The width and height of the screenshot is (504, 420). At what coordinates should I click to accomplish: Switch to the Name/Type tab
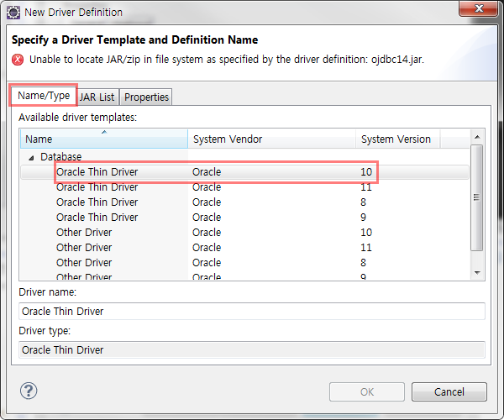click(x=44, y=96)
